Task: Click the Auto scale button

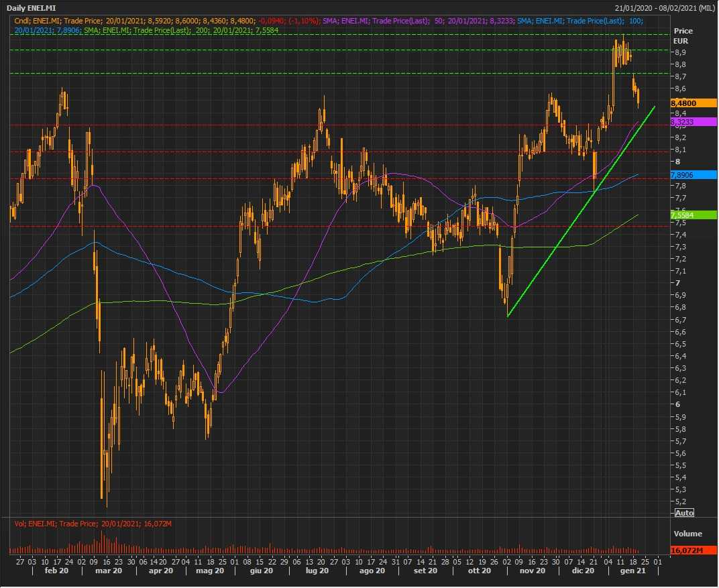Action: pos(683,513)
